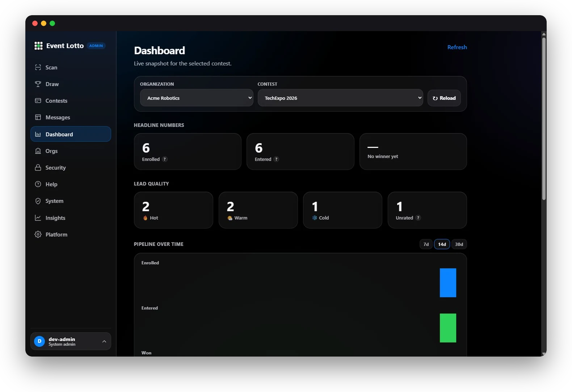Open the Messages section
This screenshot has width=572, height=392.
point(71,117)
